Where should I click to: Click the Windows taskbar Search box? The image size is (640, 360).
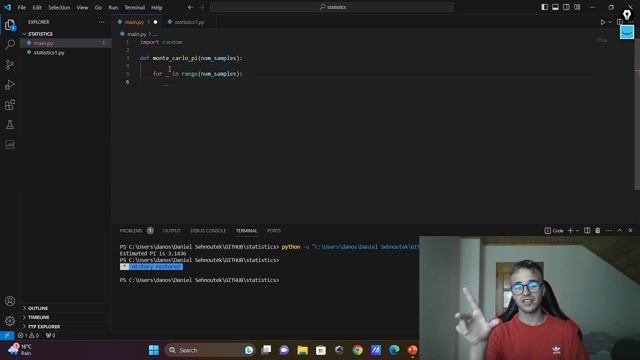click(x=210, y=350)
